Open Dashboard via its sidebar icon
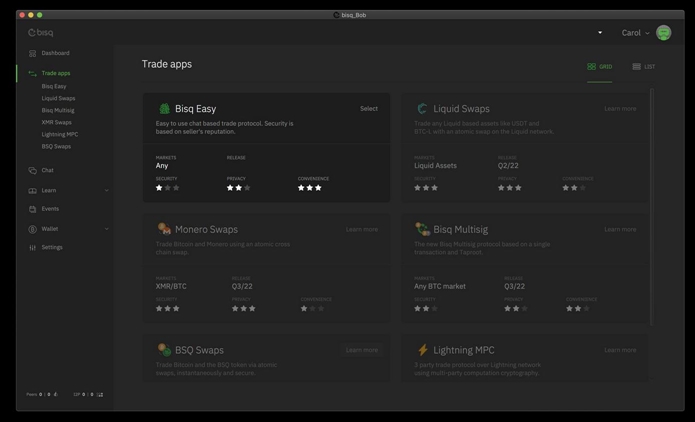Screen dimensions: 695x422 click(x=32, y=53)
